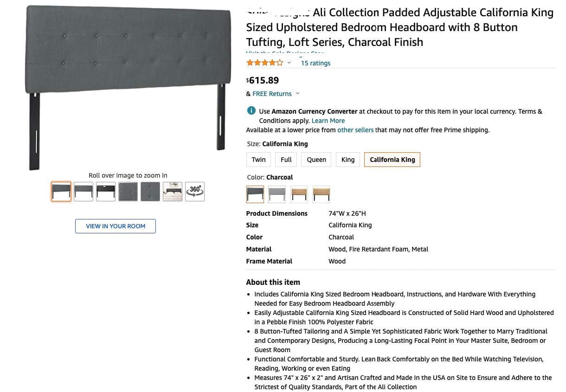Click the blue info icon beside Currency Converter
The image size is (566, 392).
(x=251, y=111)
